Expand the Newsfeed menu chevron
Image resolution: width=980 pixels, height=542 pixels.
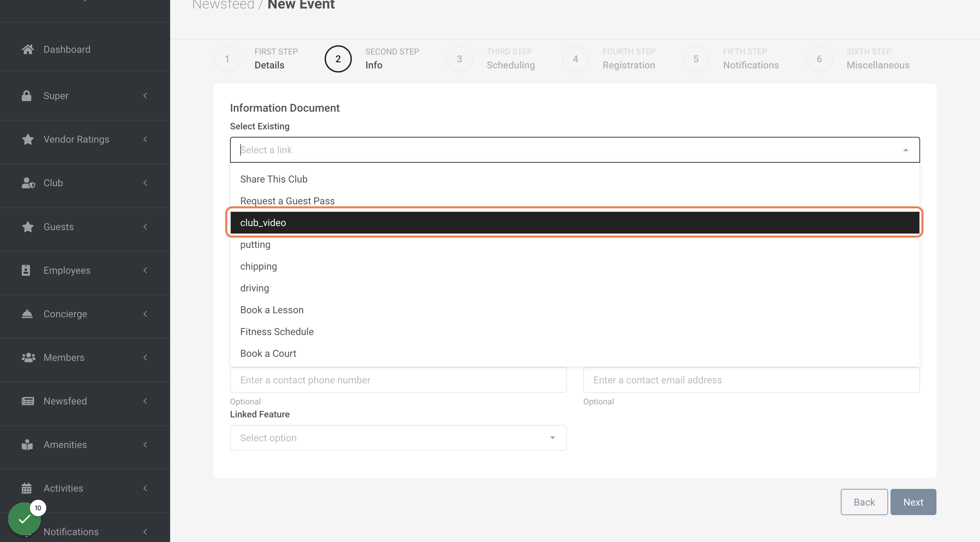point(145,401)
